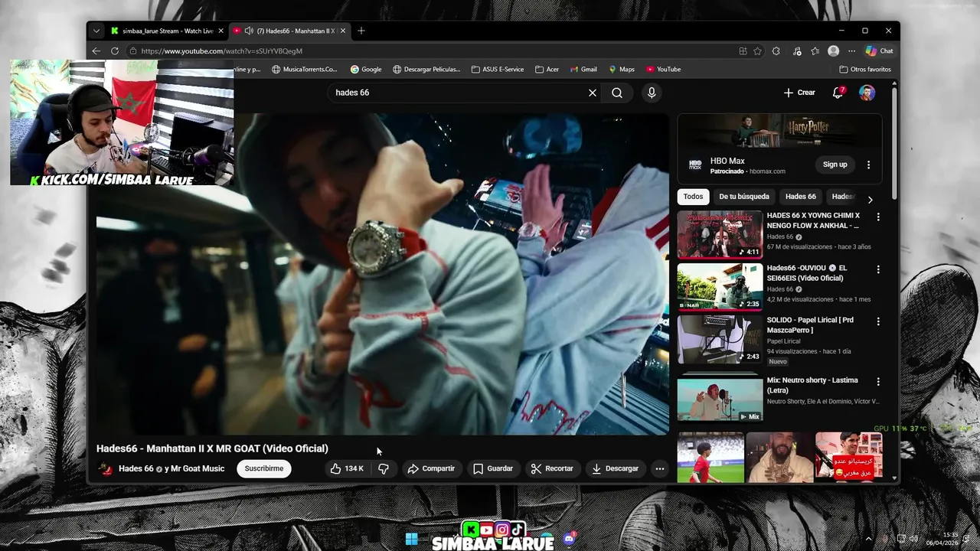Open SOLIDO - Papel Lirical video thumbnail
This screenshot has width=980, height=551.
click(x=720, y=338)
